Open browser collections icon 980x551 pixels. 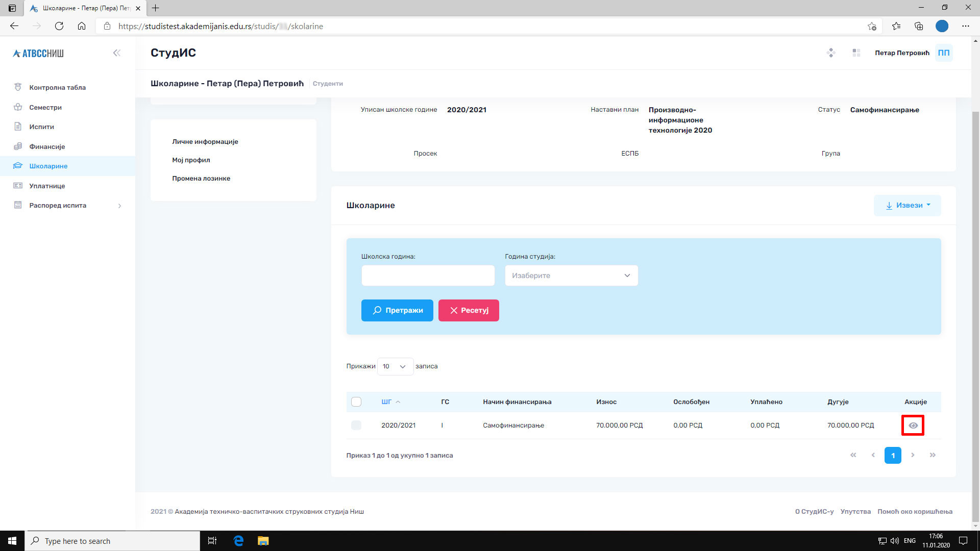coord(919,26)
